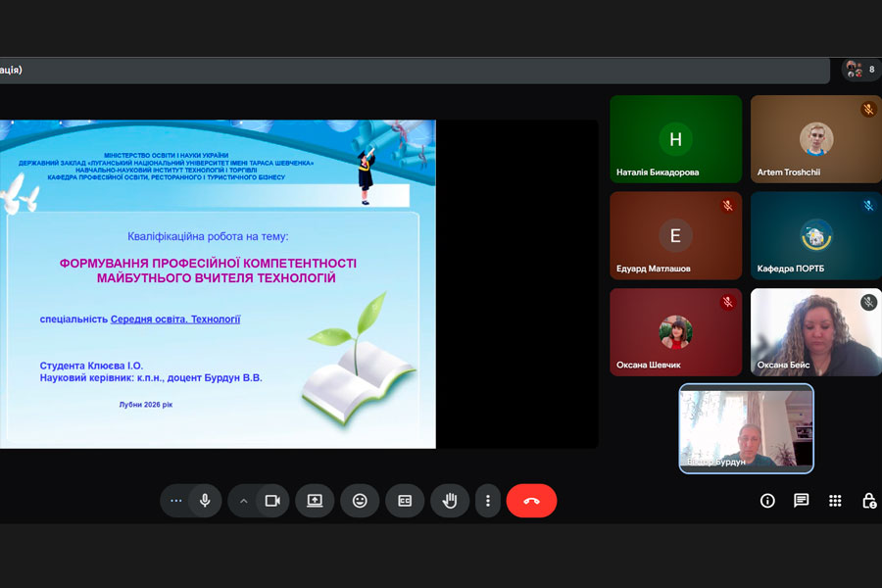Click Artem Troshchii name label
The height and width of the screenshot is (588, 882).
pos(789,172)
